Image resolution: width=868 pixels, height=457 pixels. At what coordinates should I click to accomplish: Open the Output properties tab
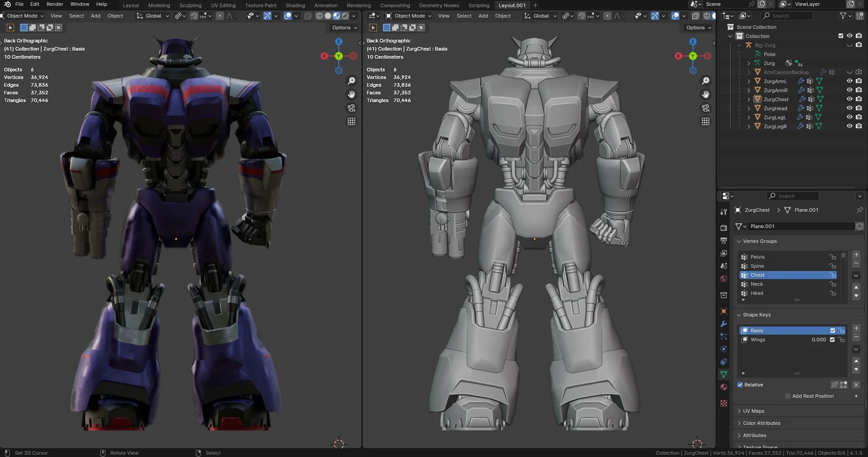(x=724, y=240)
